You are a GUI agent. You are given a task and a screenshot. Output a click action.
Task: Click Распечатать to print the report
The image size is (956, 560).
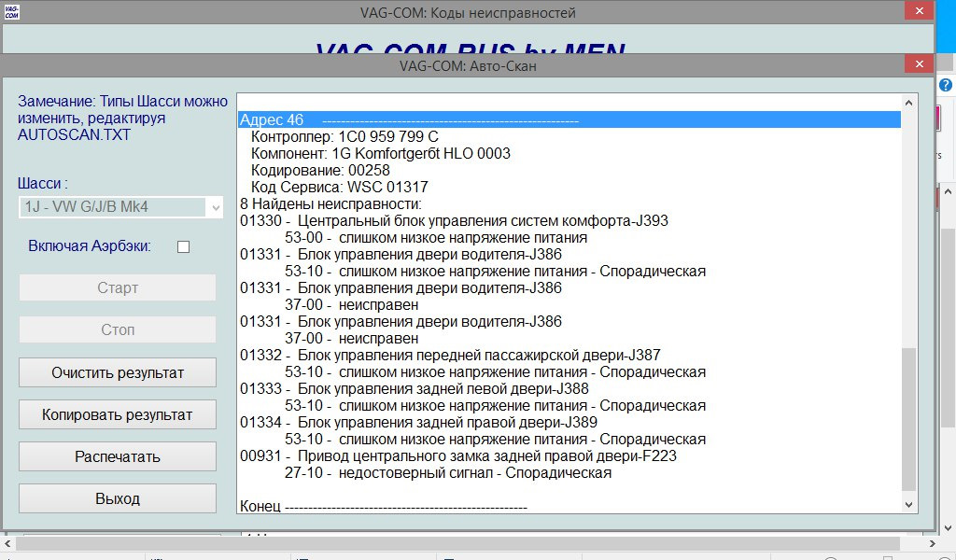[117, 456]
